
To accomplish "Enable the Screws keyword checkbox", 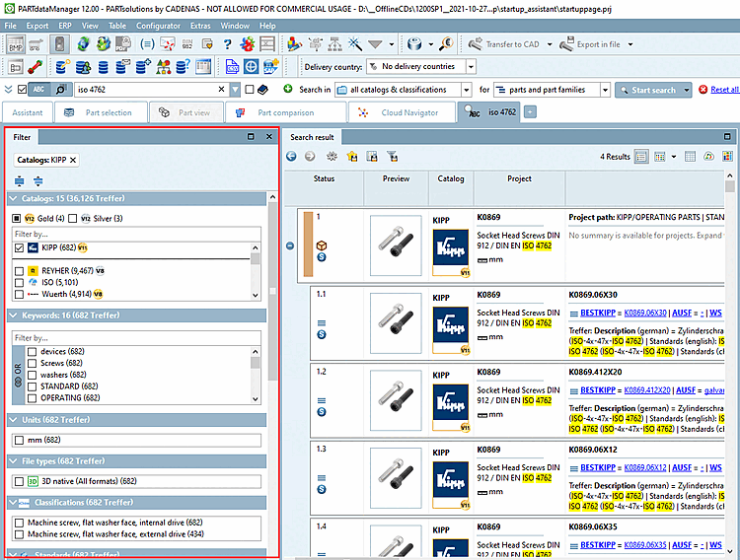I will [x=33, y=363].
